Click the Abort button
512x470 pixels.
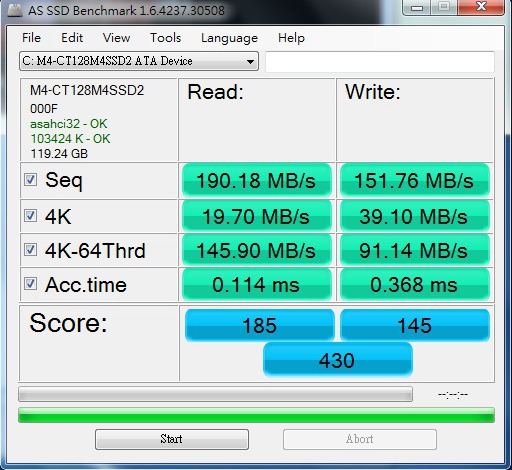(360, 439)
